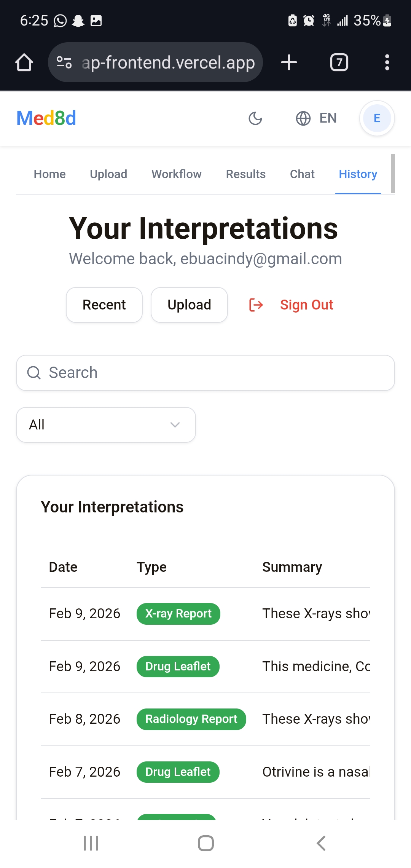Open the Results tab

click(246, 174)
